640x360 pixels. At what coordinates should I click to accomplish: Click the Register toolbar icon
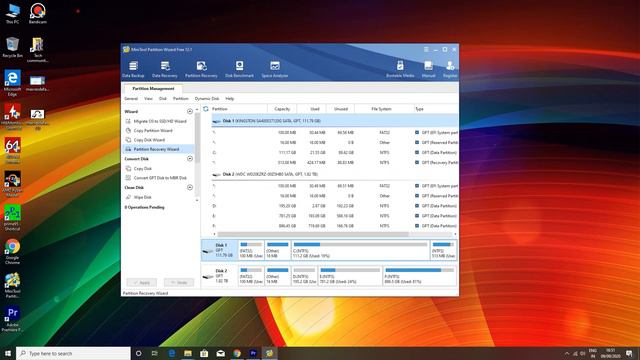click(x=450, y=69)
